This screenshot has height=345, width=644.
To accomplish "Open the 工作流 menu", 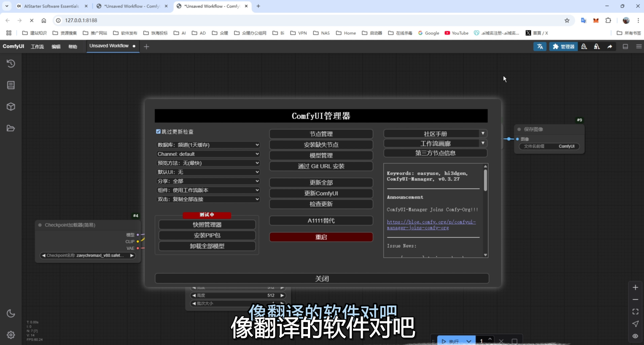I will tap(37, 46).
